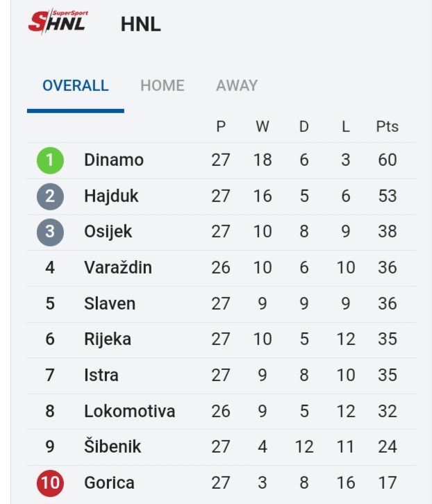Image resolution: width=432 pixels, height=504 pixels.
Task: Click the gray position 2 badge
Action: click(x=50, y=196)
